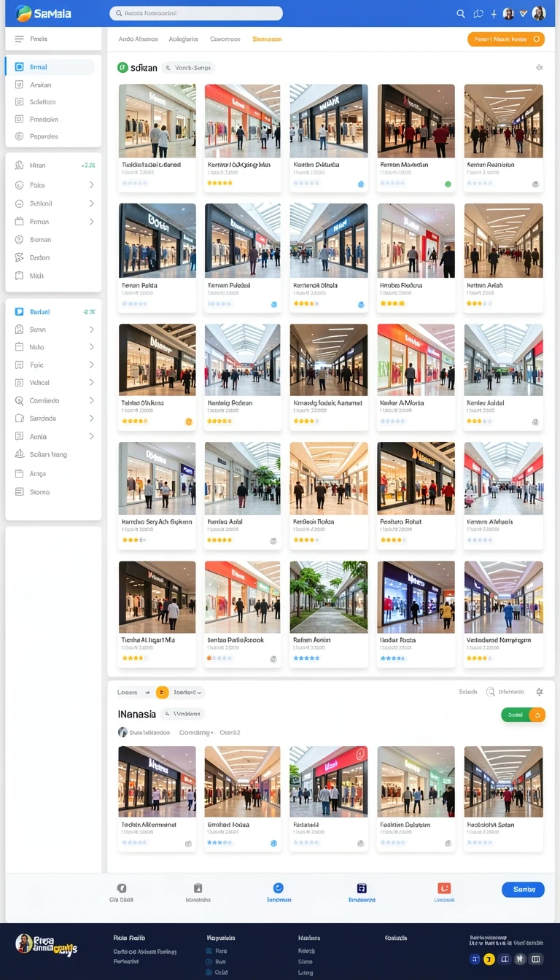Switch to the Ando Ahenos tab

point(138,39)
